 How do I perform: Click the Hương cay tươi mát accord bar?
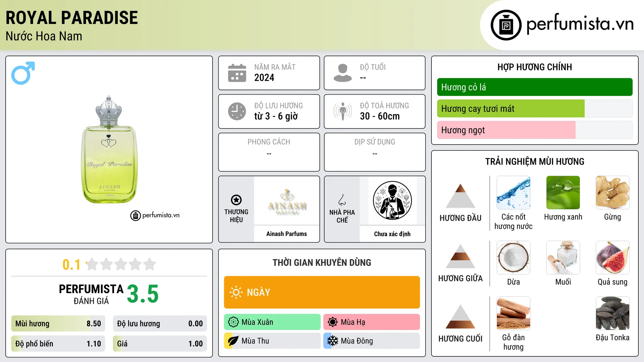pos(535,109)
